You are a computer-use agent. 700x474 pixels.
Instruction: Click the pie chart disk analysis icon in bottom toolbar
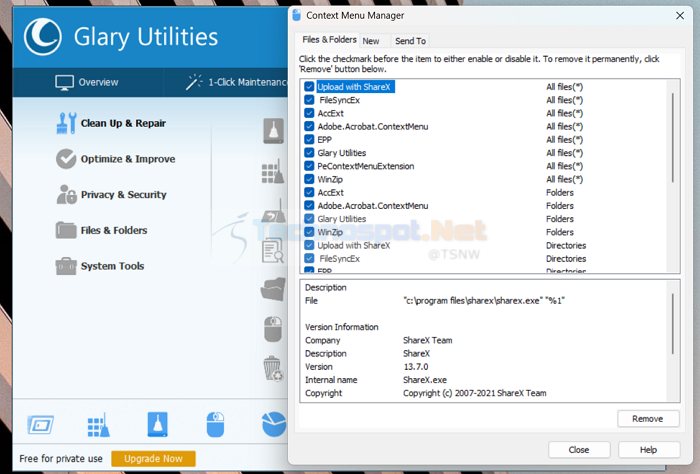274,424
